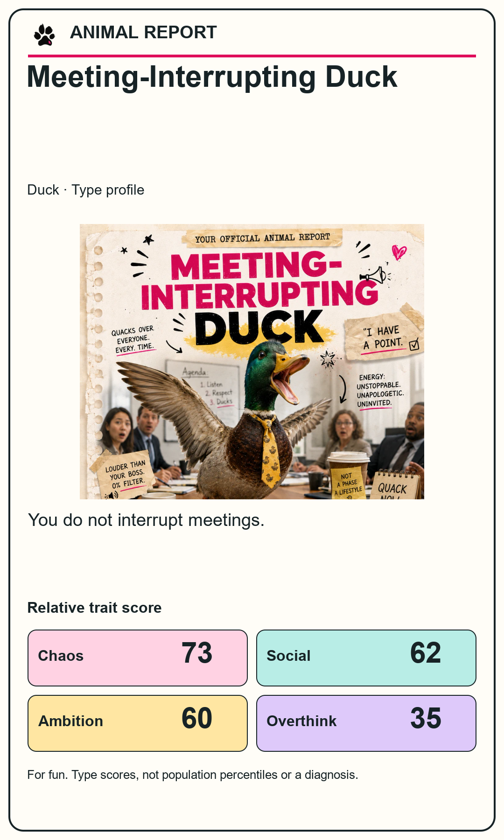Screen dimensions: 504x840
Task: Click the paw print icon
Action: coord(44,35)
